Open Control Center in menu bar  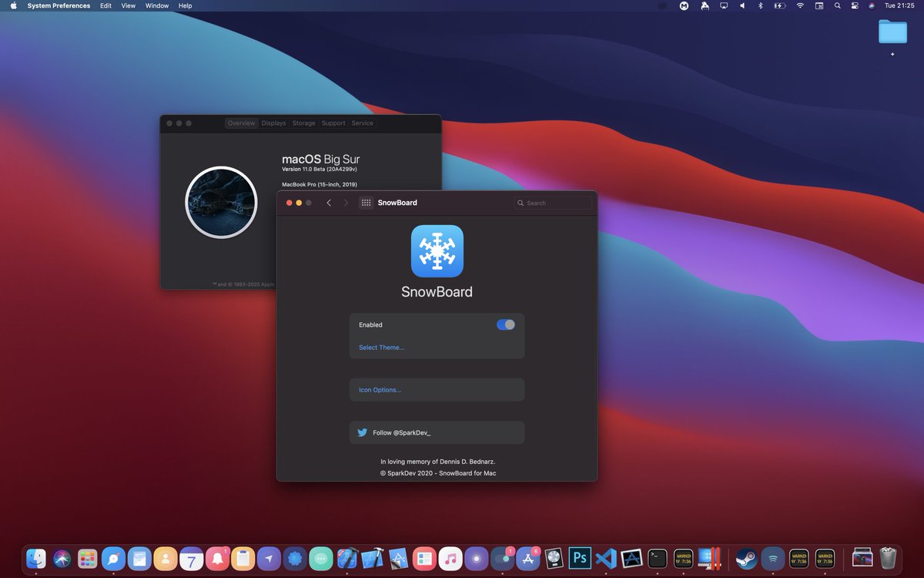855,5
